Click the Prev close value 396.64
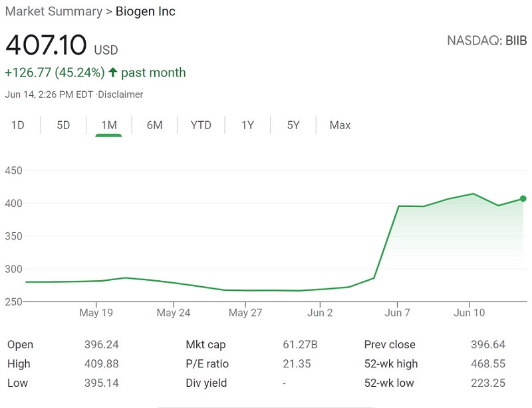The height and width of the screenshot is (408, 532). pos(488,345)
